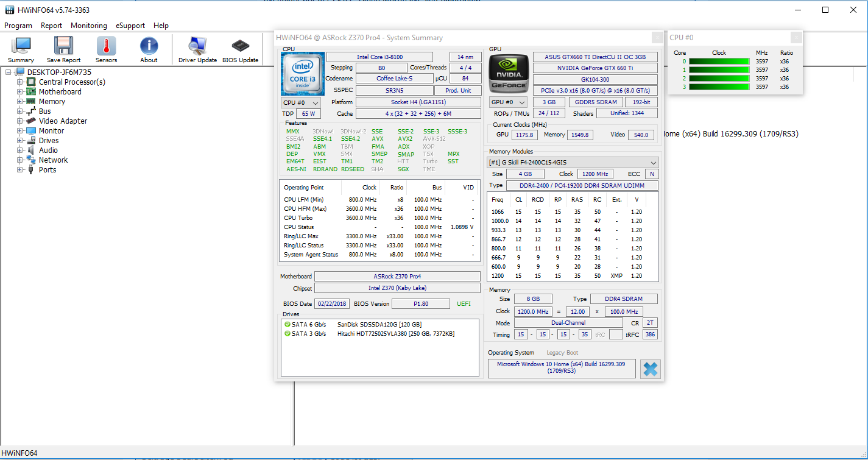The width and height of the screenshot is (868, 460).
Task: Open the eSupport menu
Action: tap(130, 26)
